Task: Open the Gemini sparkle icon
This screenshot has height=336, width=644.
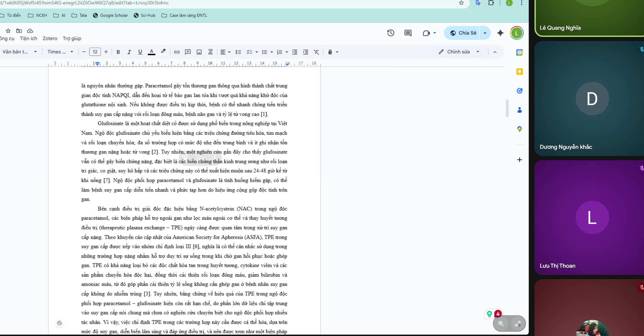Action: (500, 33)
